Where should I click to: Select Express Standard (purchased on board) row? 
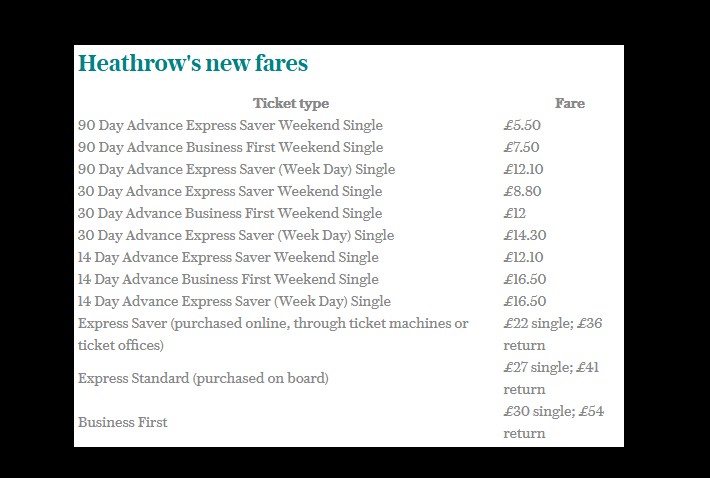[203, 378]
